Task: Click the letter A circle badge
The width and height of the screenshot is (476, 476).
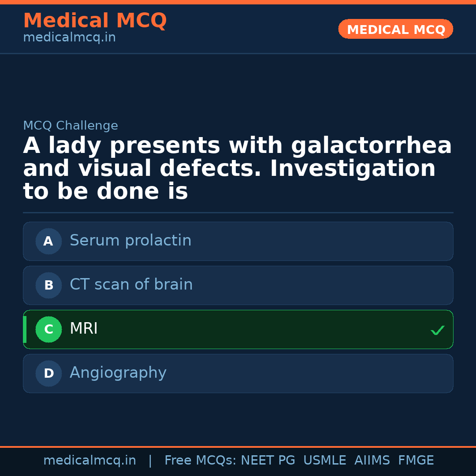Action: tap(48, 241)
